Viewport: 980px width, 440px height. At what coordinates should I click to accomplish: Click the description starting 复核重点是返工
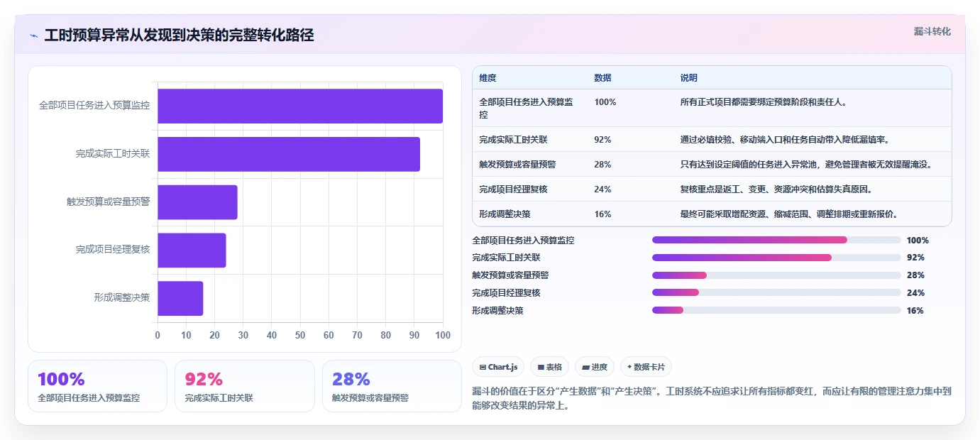776,189
